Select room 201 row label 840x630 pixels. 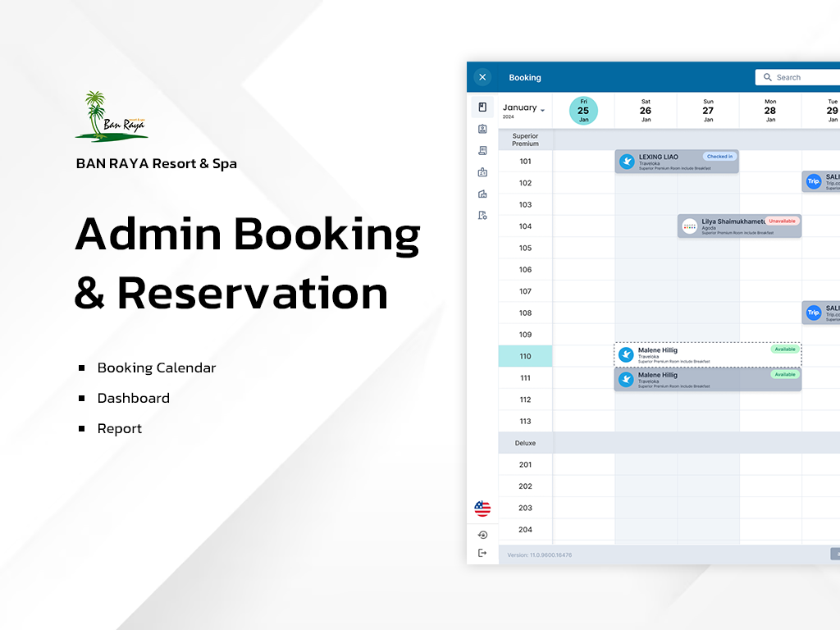525,464
